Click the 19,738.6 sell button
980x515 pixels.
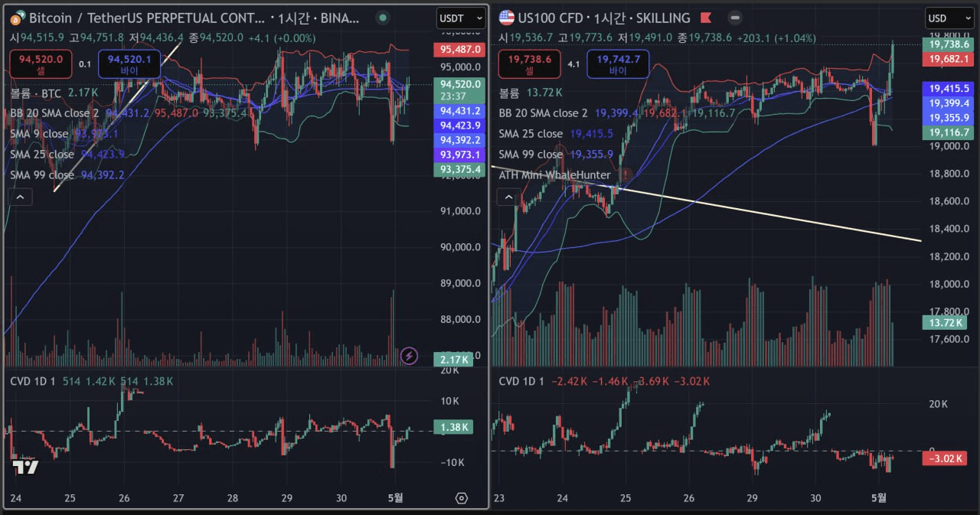(x=528, y=64)
